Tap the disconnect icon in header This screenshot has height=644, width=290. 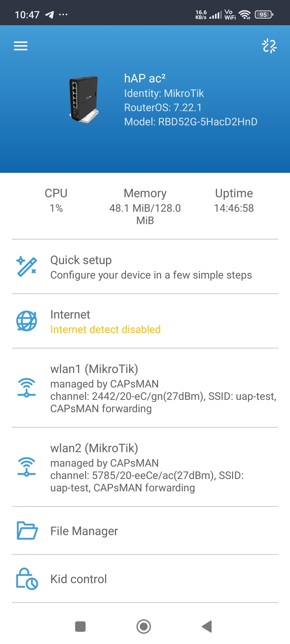(269, 46)
